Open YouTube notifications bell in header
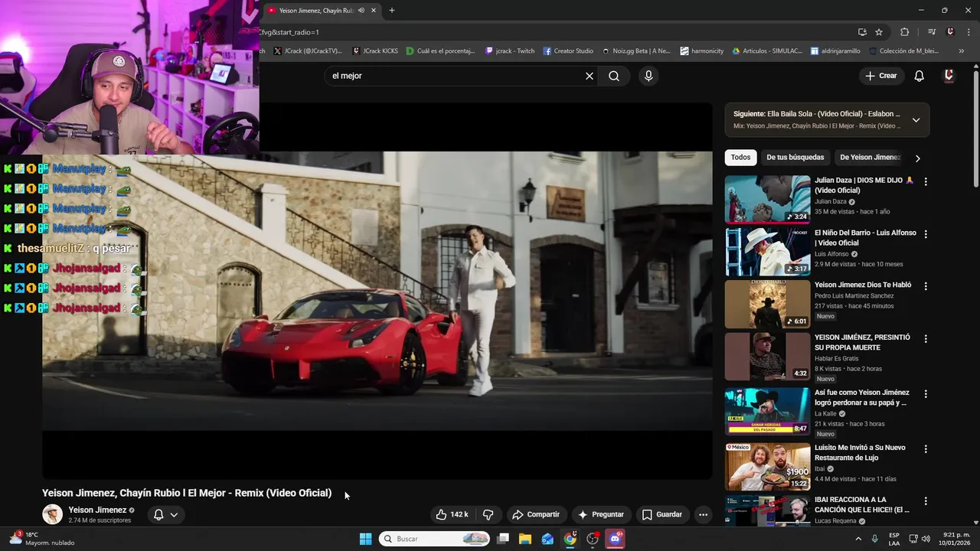The image size is (980, 551). pos(920,76)
